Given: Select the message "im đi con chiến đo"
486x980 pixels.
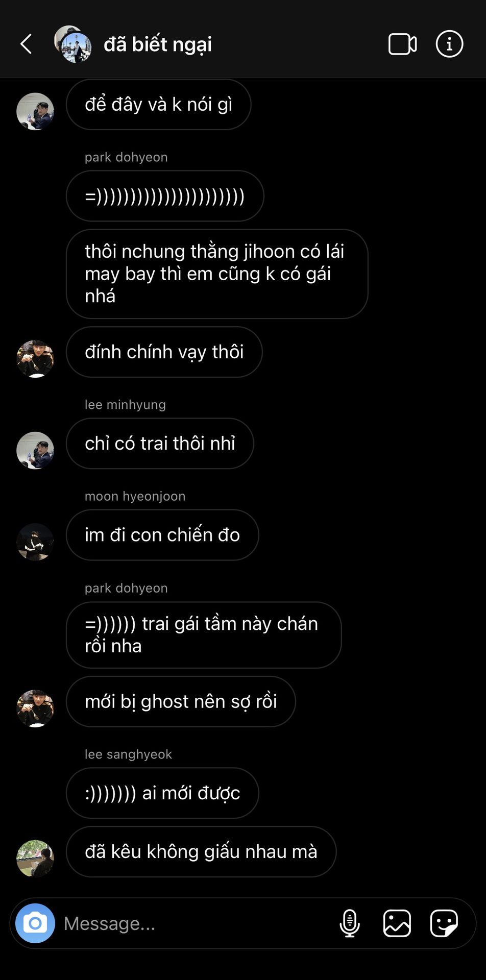Looking at the screenshot, I should [x=162, y=534].
